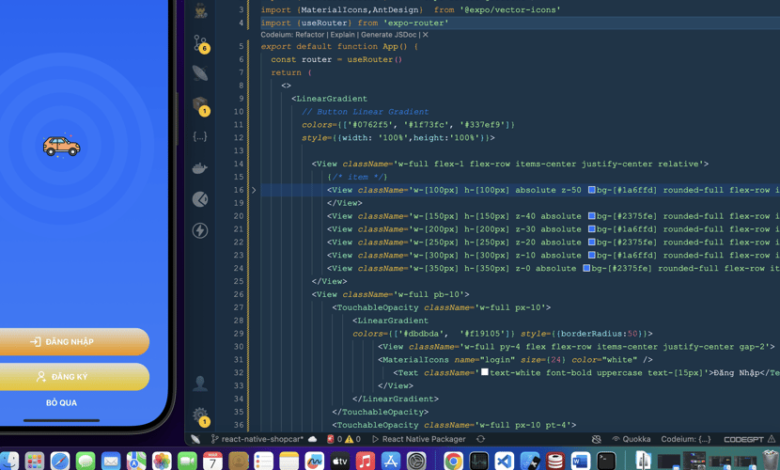Tap the BỎ QUA link in simulator

point(62,403)
